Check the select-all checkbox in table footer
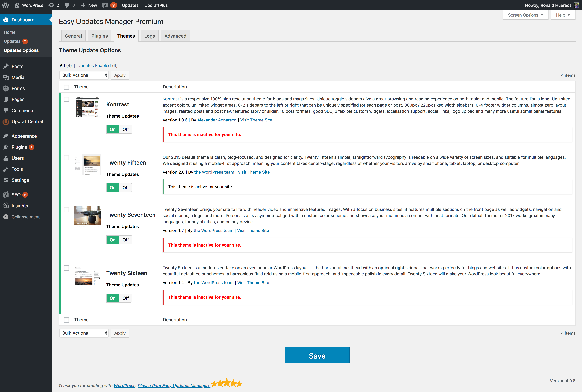Image resolution: width=582 pixels, height=392 pixels. (x=66, y=320)
